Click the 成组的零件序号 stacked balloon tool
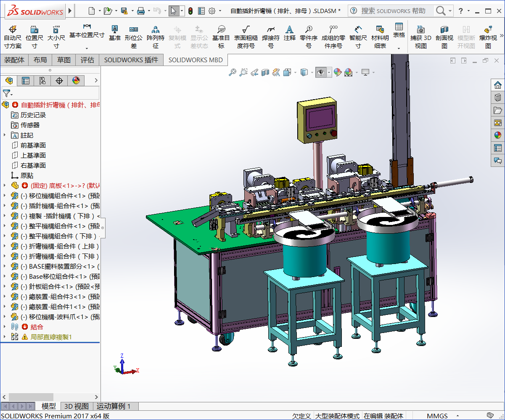 (x=333, y=37)
